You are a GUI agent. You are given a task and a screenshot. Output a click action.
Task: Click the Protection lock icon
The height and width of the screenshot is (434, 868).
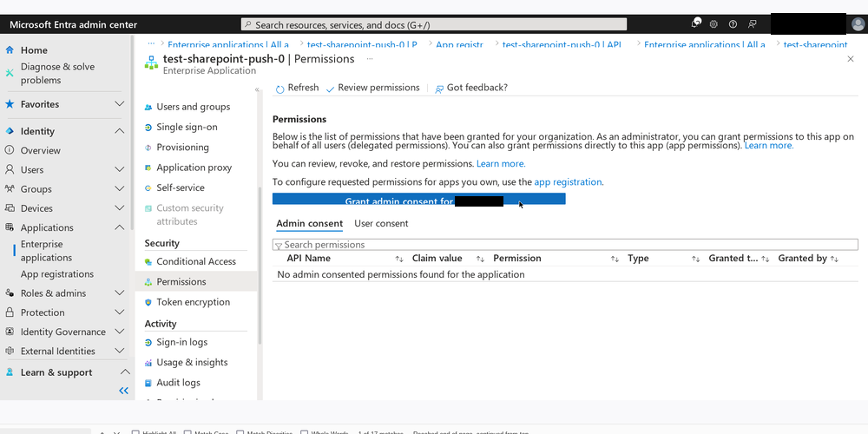tap(10, 312)
